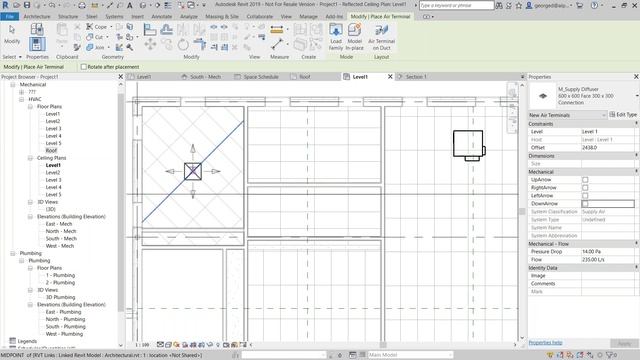Viewport: 640px width, 360px height.
Task: Click the favorites star icon in title bar
Action: [x=519, y=5]
